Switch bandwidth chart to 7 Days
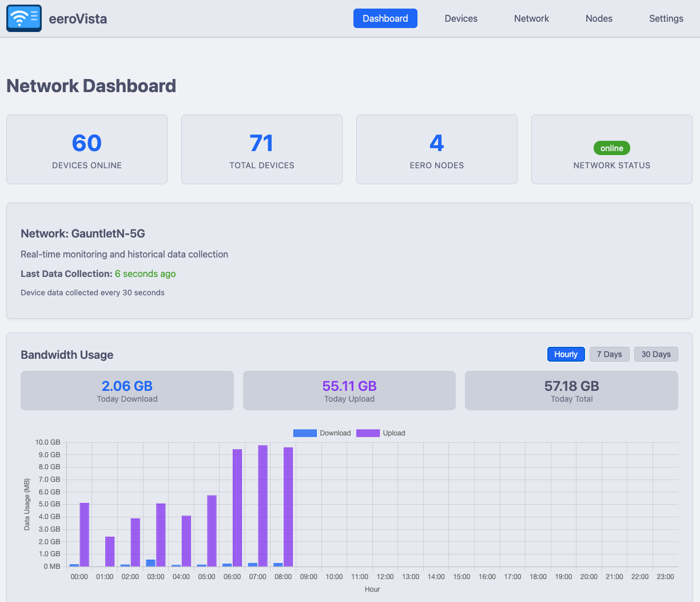Viewport: 700px width, 602px height. 609,354
